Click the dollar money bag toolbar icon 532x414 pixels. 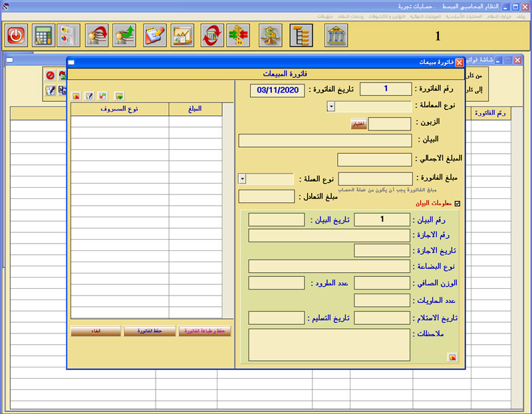pyautogui.click(x=270, y=35)
